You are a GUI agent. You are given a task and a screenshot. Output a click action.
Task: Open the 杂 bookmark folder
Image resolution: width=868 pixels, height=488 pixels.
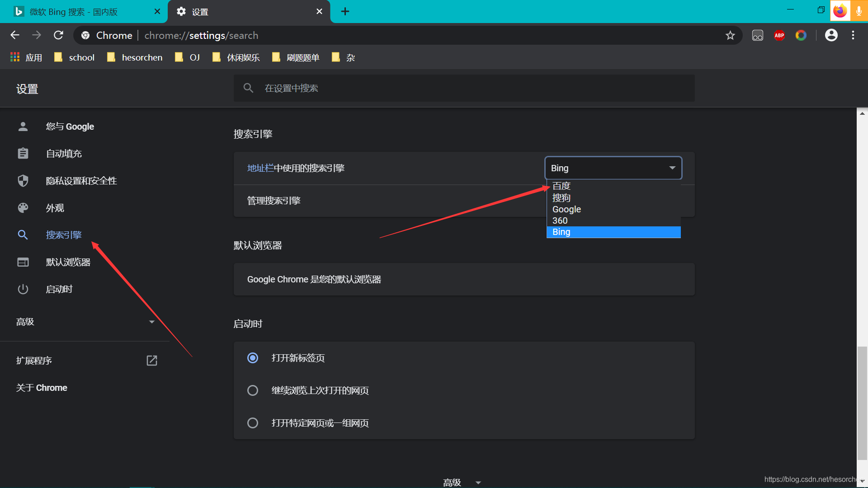click(x=343, y=57)
